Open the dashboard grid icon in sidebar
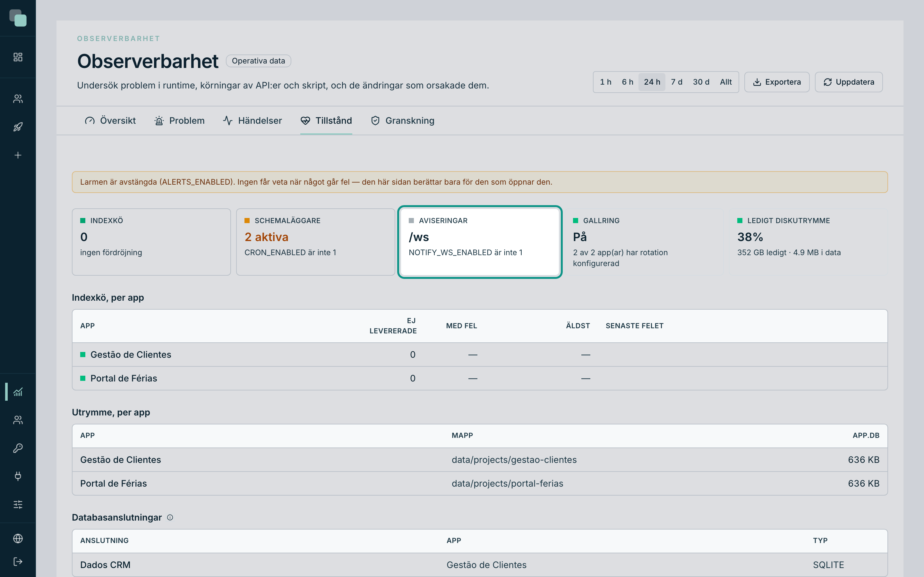 pos(18,57)
